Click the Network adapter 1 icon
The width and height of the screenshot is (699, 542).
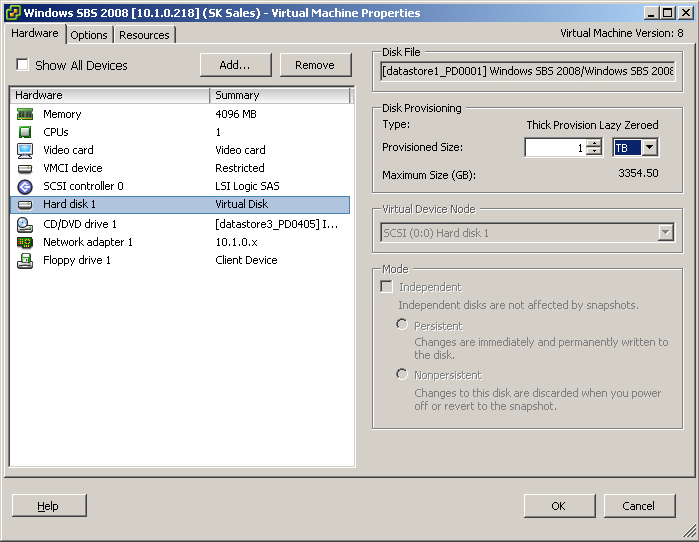point(25,242)
